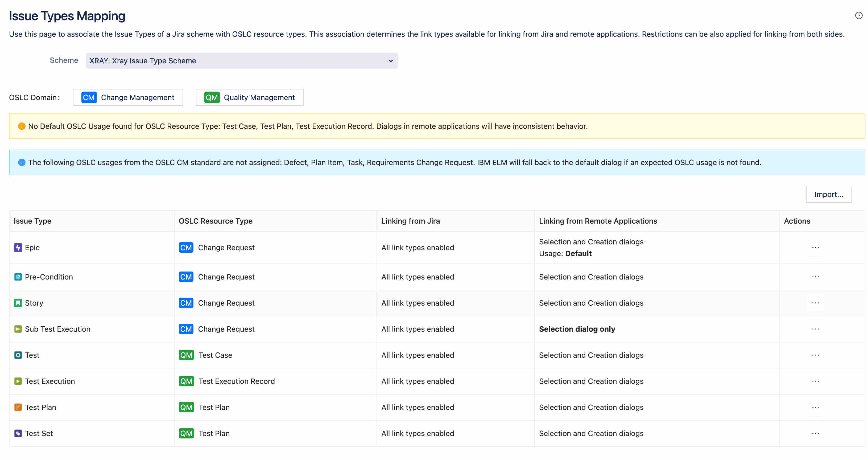Click the orange warning icon in the yellow banner
The image size is (868, 460).
pyautogui.click(x=22, y=126)
